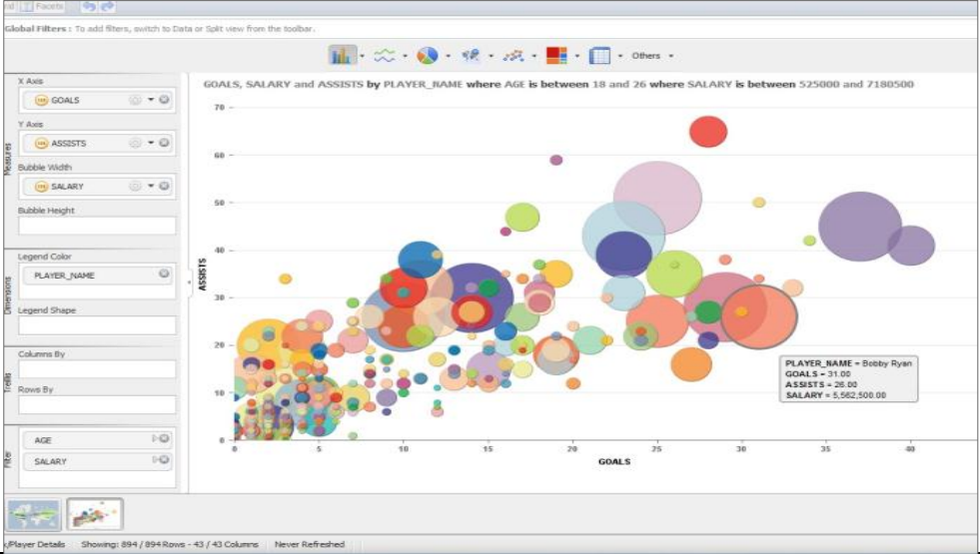Click the empty Bubble Height field
This screenshot has width=980, height=554.
[97, 227]
